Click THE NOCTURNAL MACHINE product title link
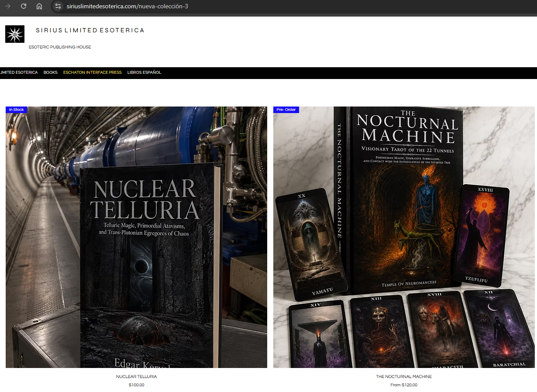This screenshot has width=537, height=392. tap(404, 376)
